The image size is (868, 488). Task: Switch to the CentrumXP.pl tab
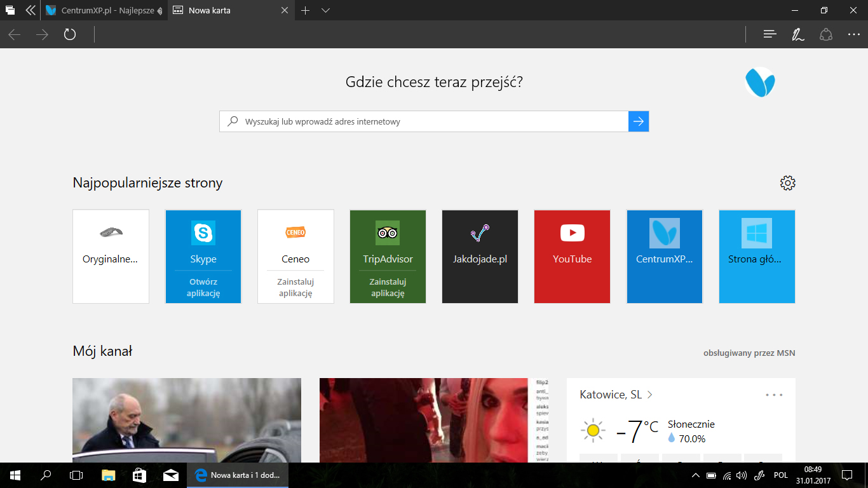[x=104, y=11]
